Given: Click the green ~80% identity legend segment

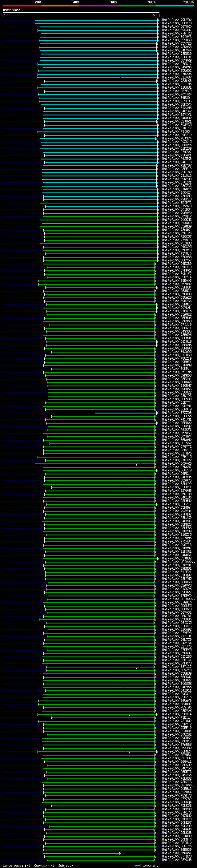Looking at the screenshot, I should click(x=137, y=6).
